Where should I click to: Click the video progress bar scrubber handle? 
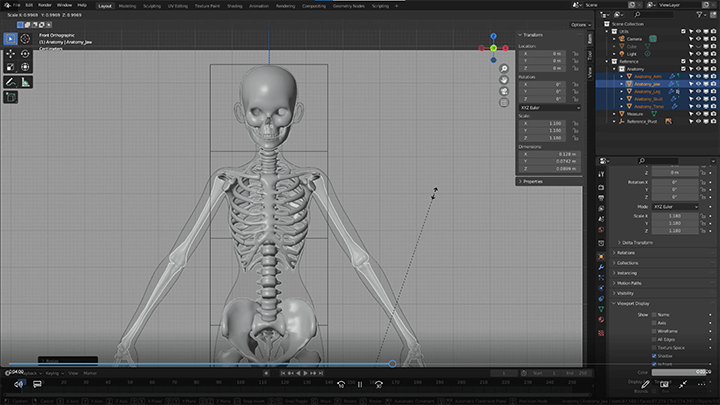392,364
